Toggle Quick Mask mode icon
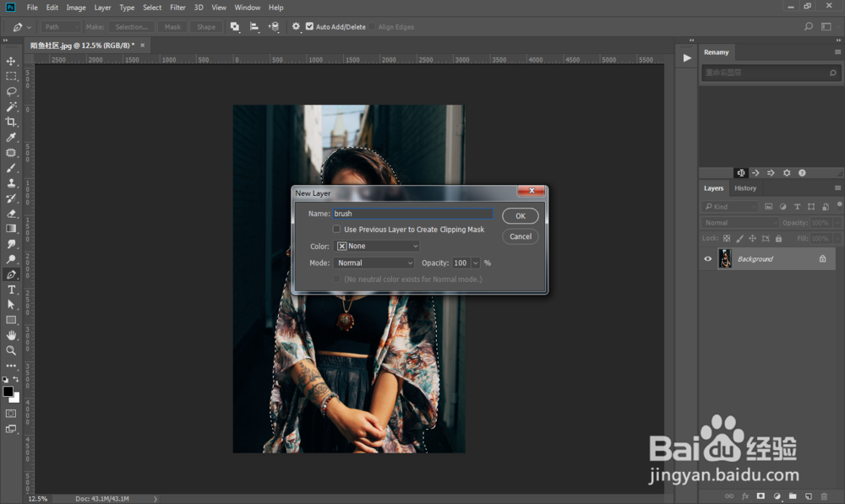Screen dimensions: 845x504 11,414
